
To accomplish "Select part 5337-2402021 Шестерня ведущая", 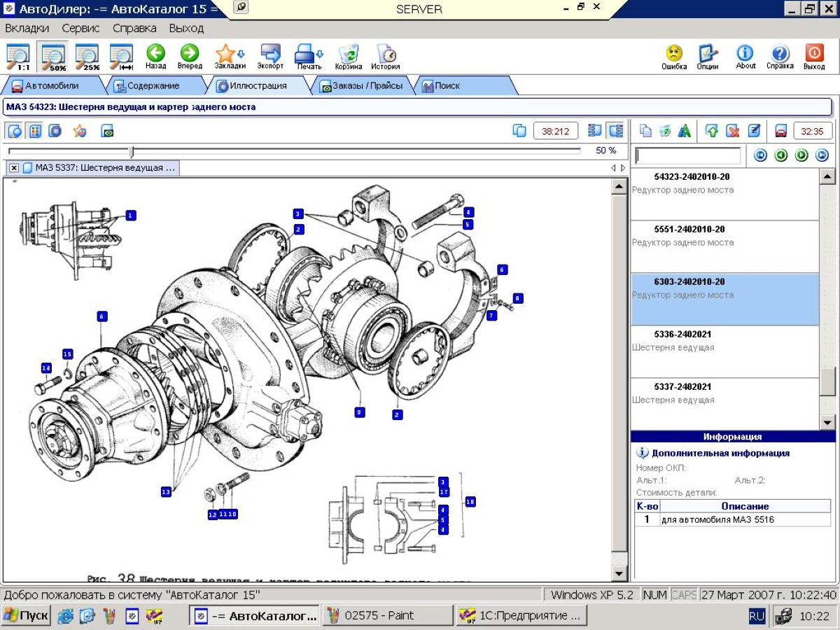I will pos(724,402).
